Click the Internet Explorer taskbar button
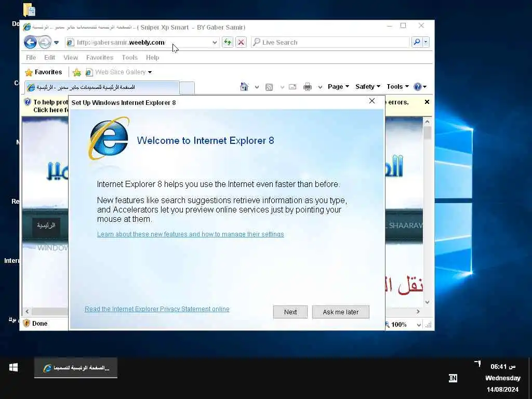This screenshot has height=399, width=532. (76, 368)
